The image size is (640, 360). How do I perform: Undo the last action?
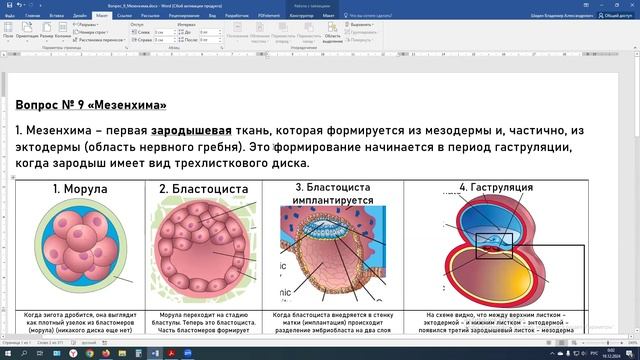19,5
